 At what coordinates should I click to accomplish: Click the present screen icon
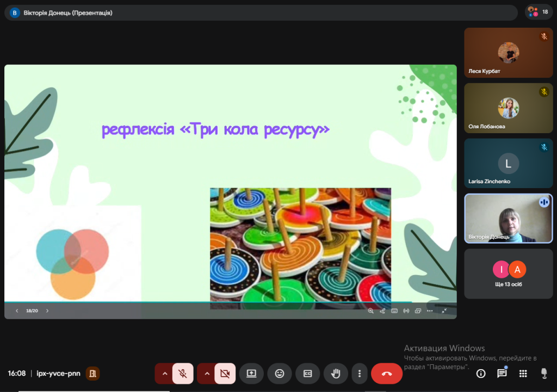click(251, 374)
